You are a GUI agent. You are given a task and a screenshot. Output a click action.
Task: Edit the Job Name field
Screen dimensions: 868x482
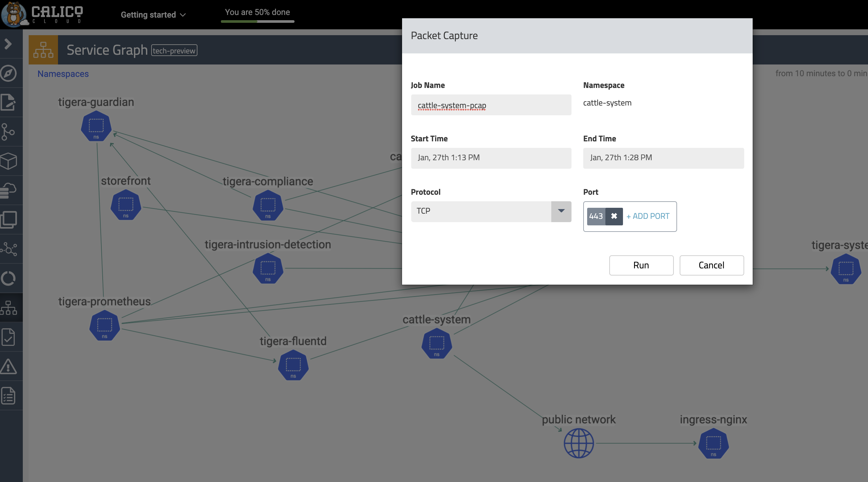tap(491, 105)
